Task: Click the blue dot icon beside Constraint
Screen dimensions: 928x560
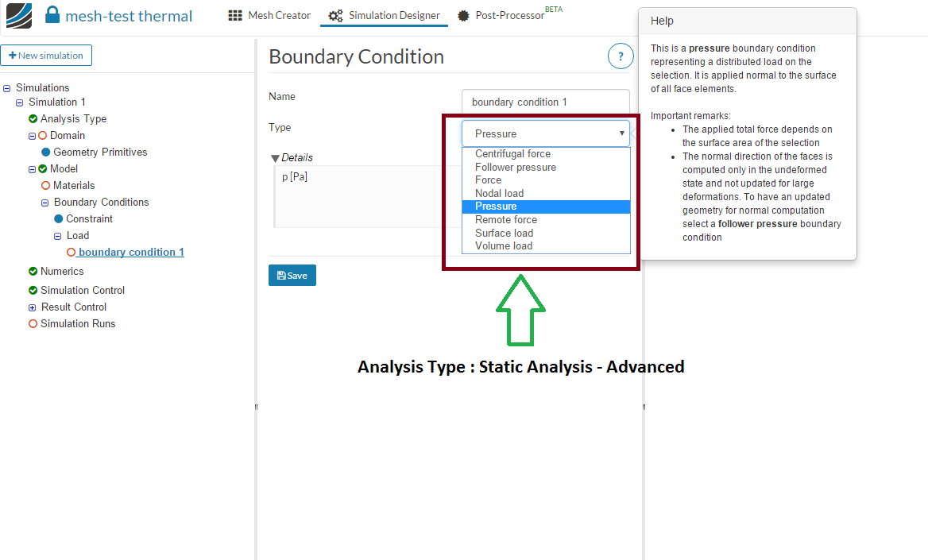Action: (59, 219)
